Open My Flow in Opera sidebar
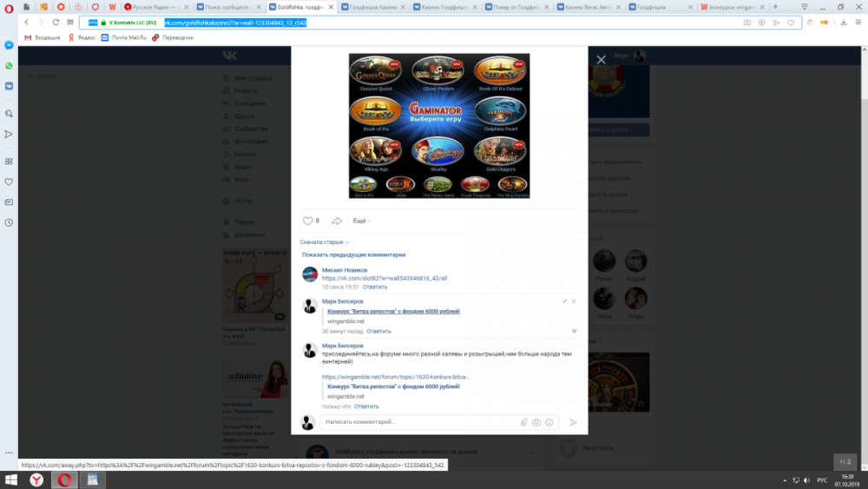The height and width of the screenshot is (489, 868). coord(9,134)
